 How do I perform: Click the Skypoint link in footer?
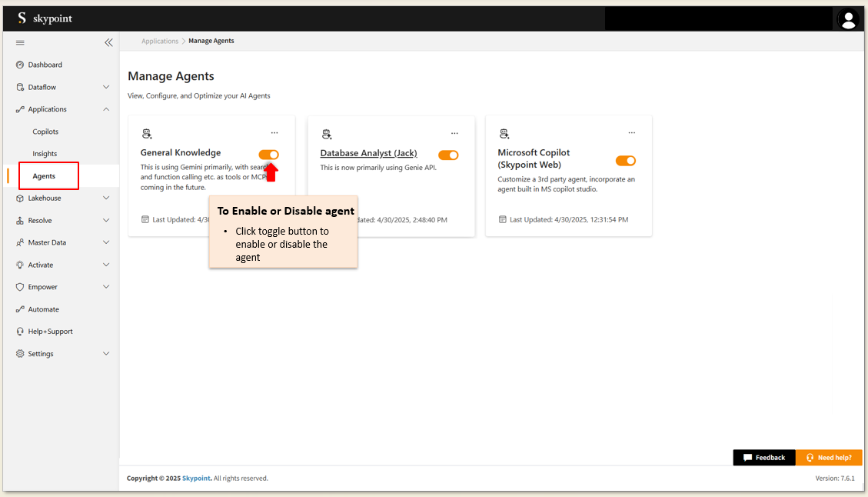(x=197, y=479)
